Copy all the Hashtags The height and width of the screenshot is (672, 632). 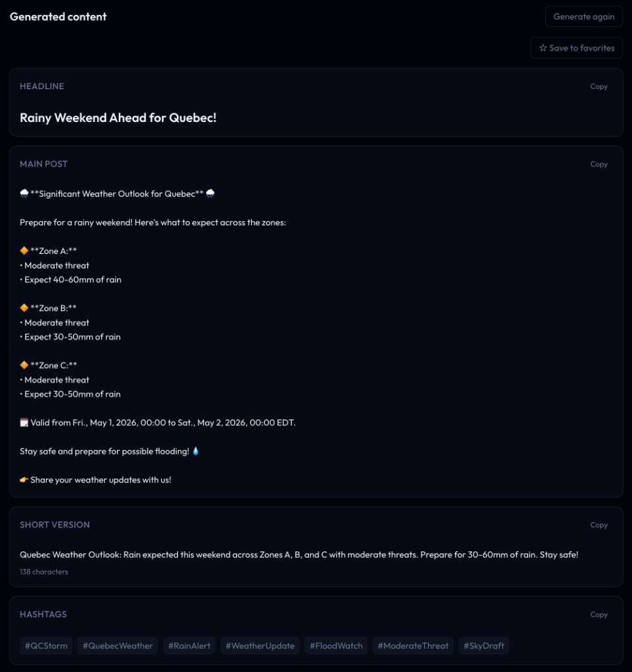pyautogui.click(x=598, y=614)
